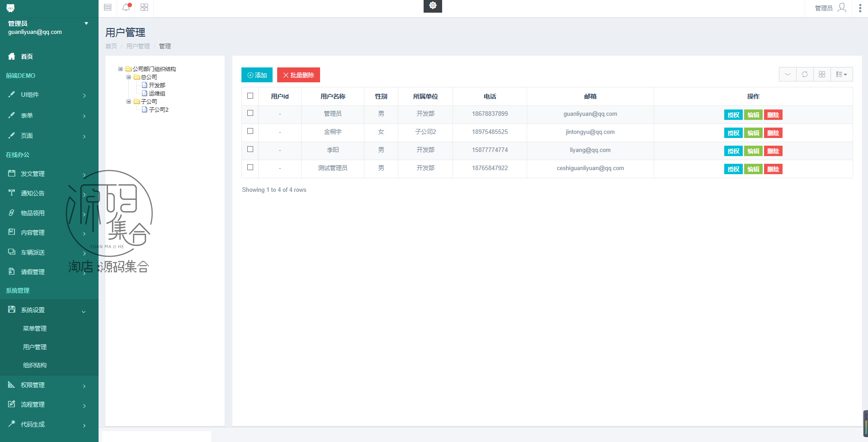The height and width of the screenshot is (442, 868).
Task: Click the 表单 pencil icon
Action: (12, 115)
